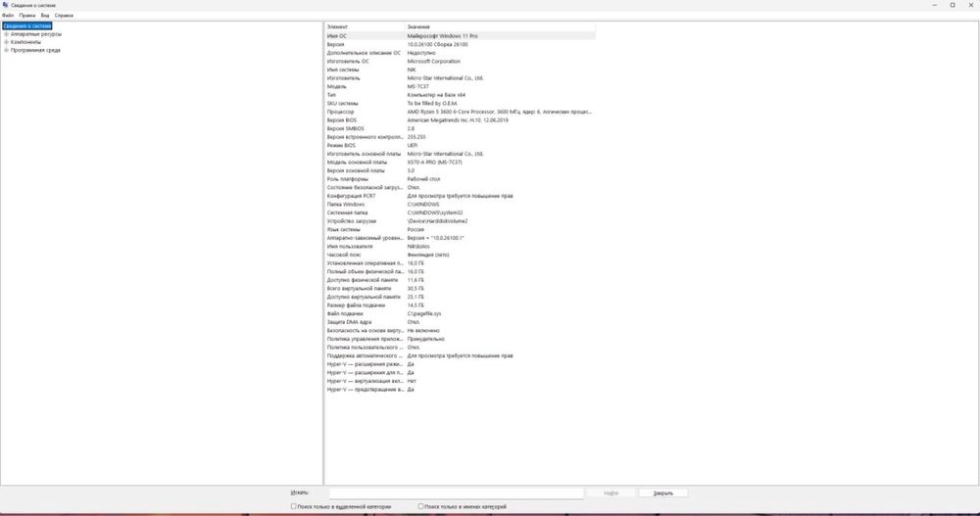Screen dimensions: 980x516
Task: Open the Справка menu
Action: (x=64, y=15)
